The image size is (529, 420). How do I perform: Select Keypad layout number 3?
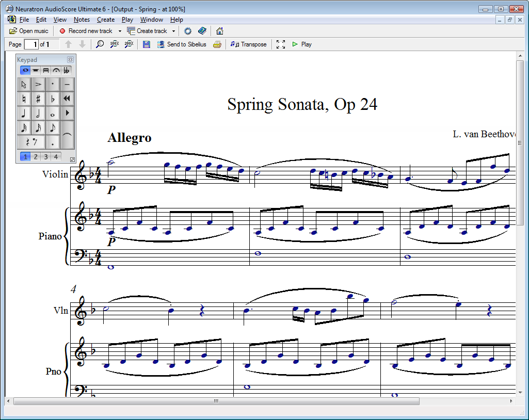46,156
